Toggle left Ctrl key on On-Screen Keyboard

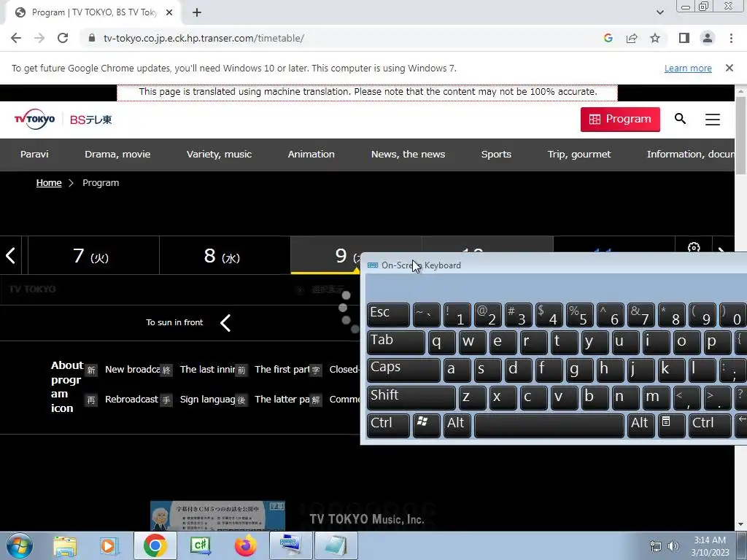point(388,425)
